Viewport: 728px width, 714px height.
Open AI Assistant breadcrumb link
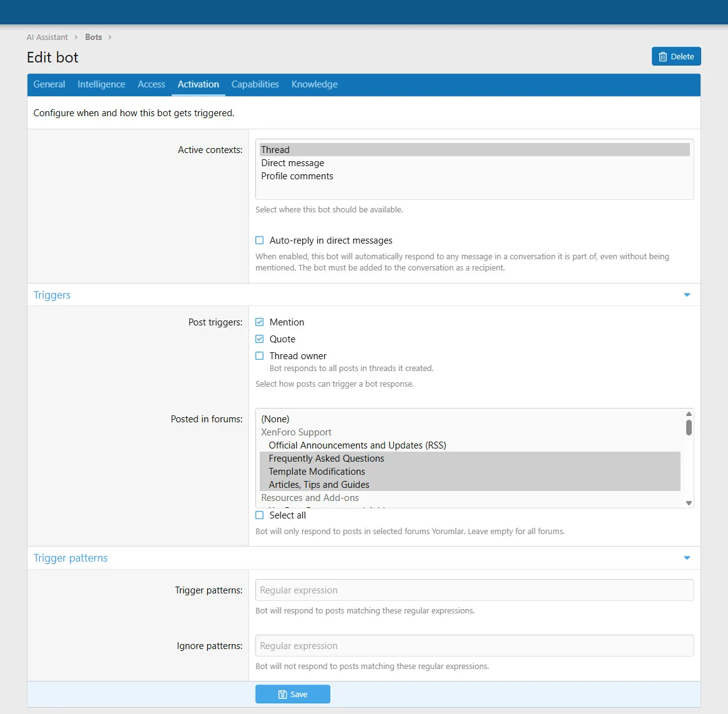[47, 37]
